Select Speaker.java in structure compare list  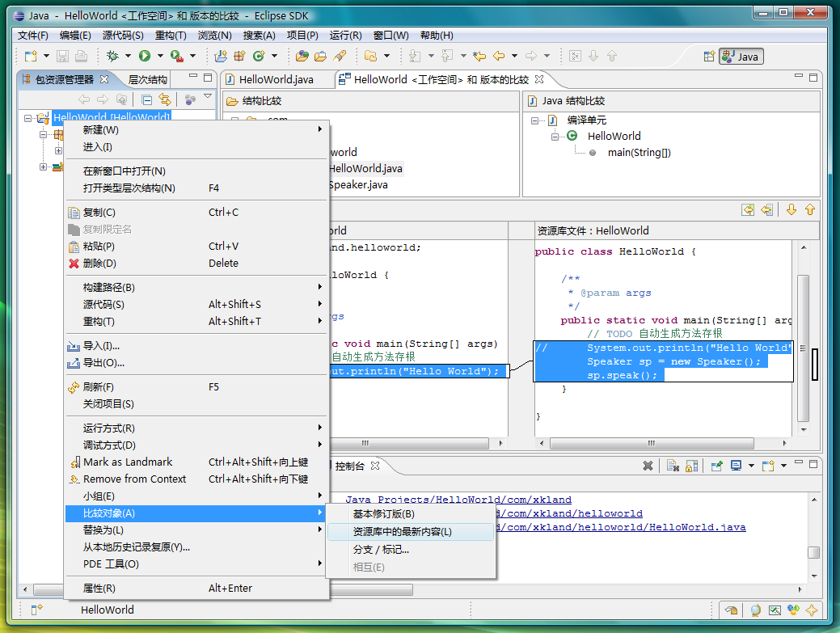(x=358, y=185)
